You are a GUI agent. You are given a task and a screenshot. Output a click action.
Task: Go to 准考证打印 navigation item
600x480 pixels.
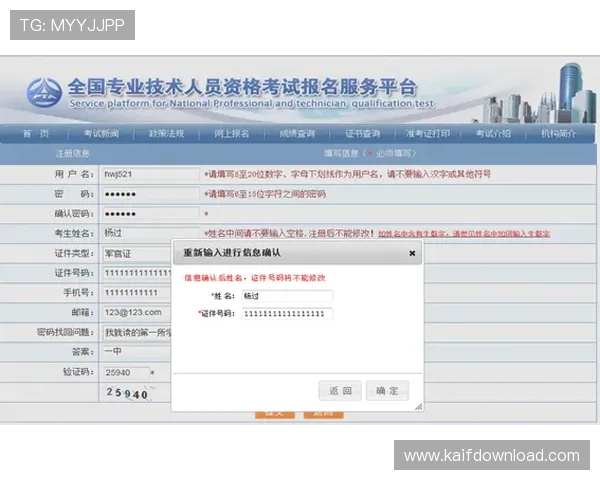point(428,134)
